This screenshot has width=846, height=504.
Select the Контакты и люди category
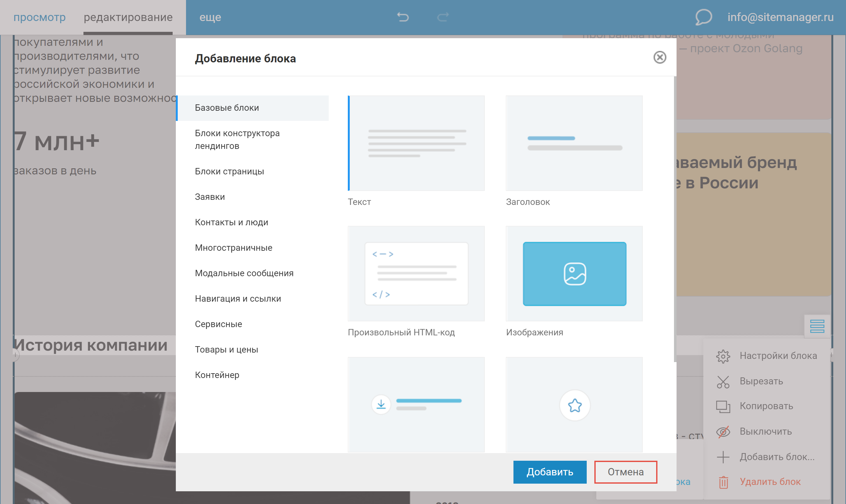(x=231, y=222)
